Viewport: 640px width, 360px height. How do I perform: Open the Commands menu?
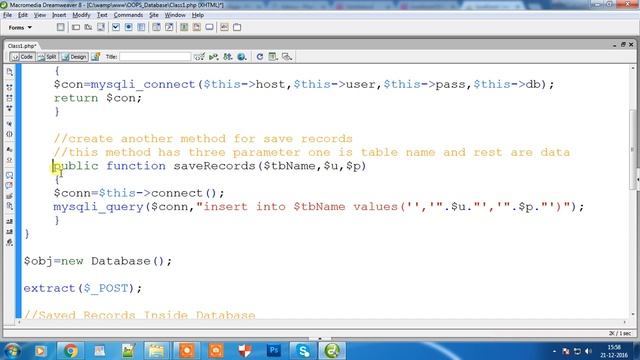(x=128, y=15)
